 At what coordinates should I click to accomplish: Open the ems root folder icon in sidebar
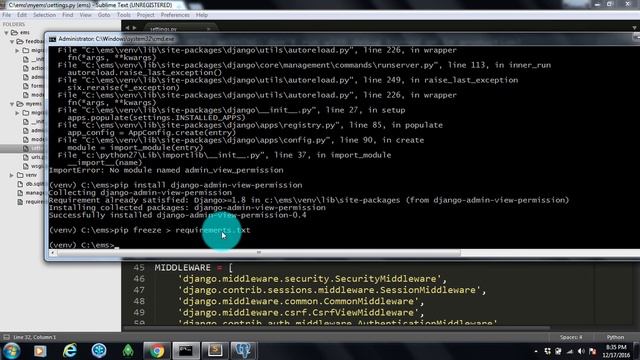pos(15,32)
